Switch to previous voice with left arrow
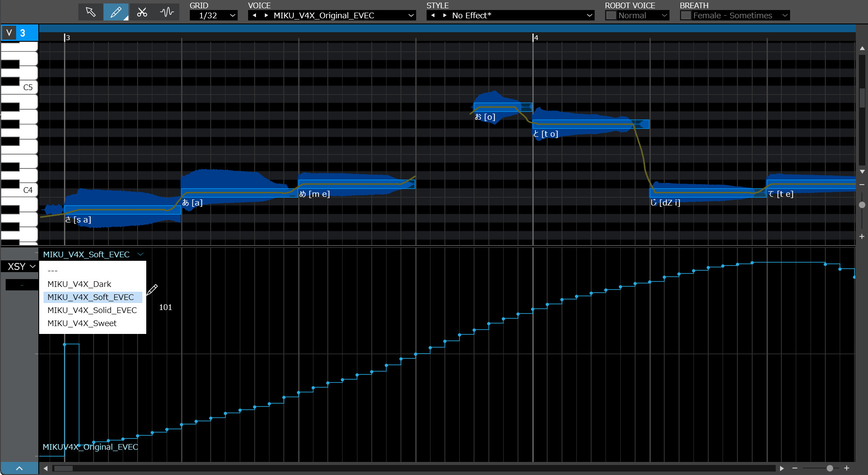Screen dimensions: 868x475 (x=254, y=16)
